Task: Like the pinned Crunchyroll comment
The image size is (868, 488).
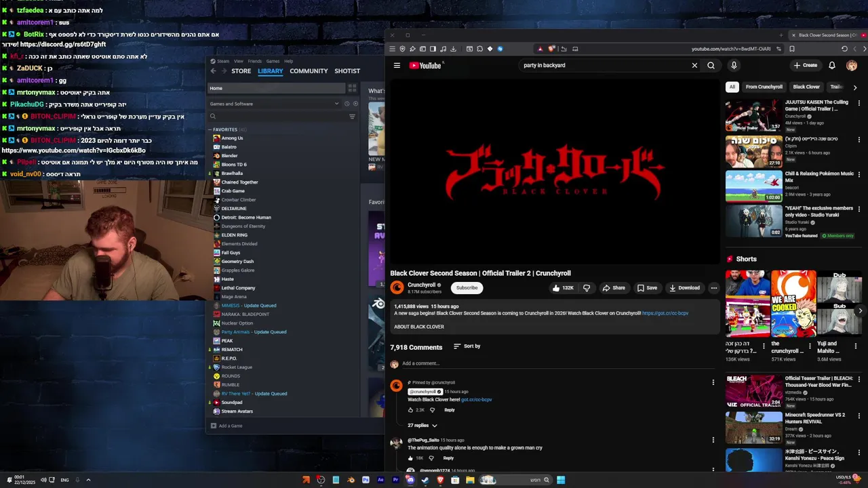Action: point(410,410)
